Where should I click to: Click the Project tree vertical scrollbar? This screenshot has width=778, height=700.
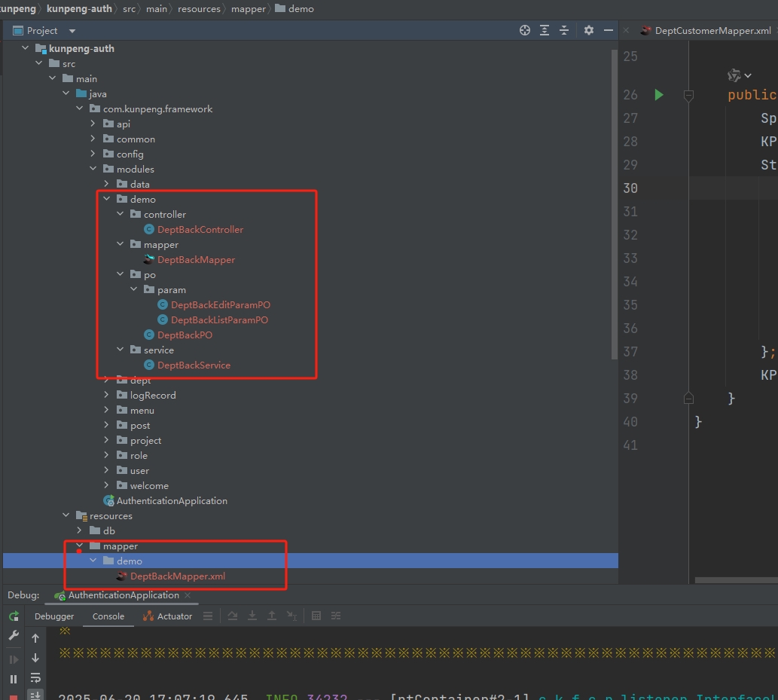coord(615,203)
